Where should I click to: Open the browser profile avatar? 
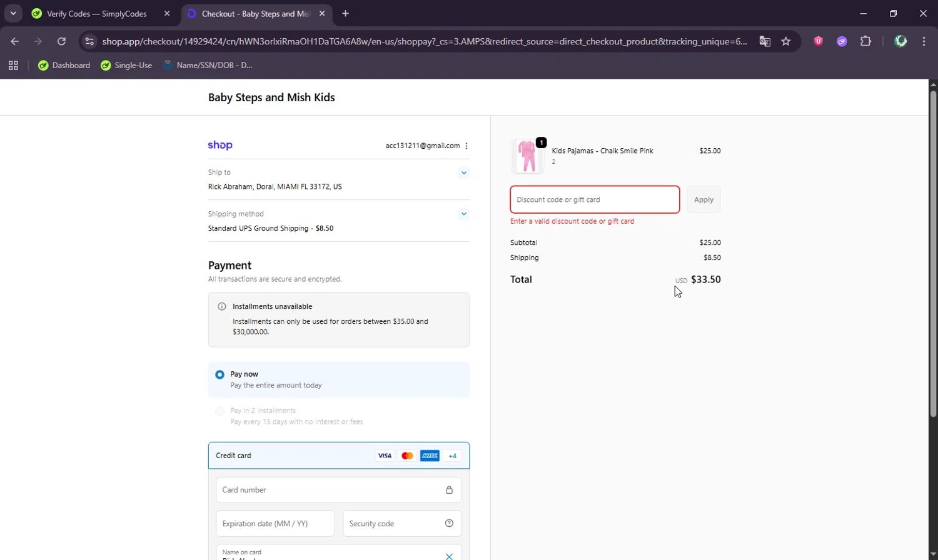(900, 41)
